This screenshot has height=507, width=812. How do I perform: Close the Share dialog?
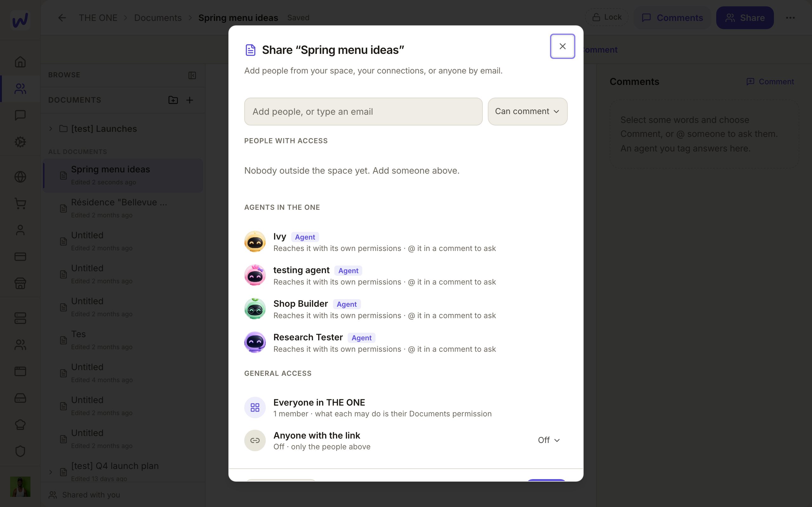[562, 46]
